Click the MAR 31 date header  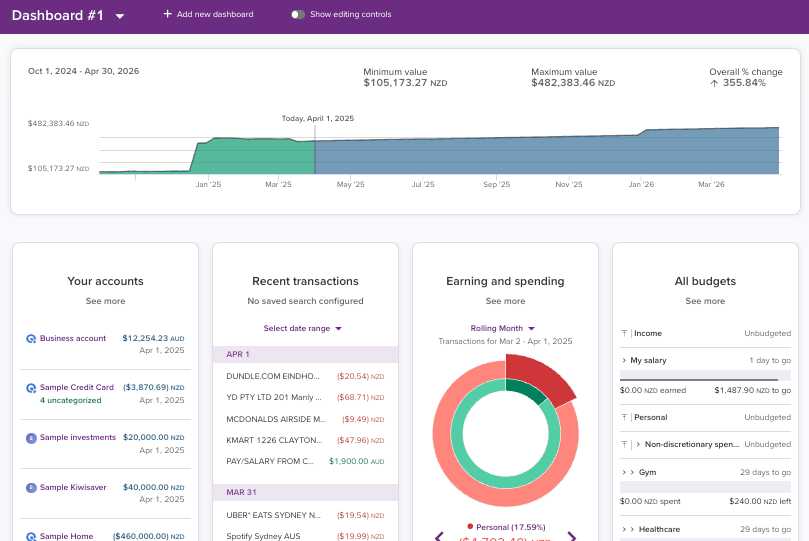pos(305,492)
